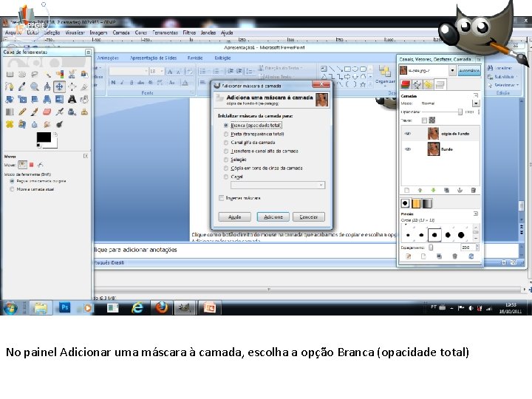Toggle visibility eye of cópia de Fundo layer
The image size is (532, 399).
tap(408, 134)
